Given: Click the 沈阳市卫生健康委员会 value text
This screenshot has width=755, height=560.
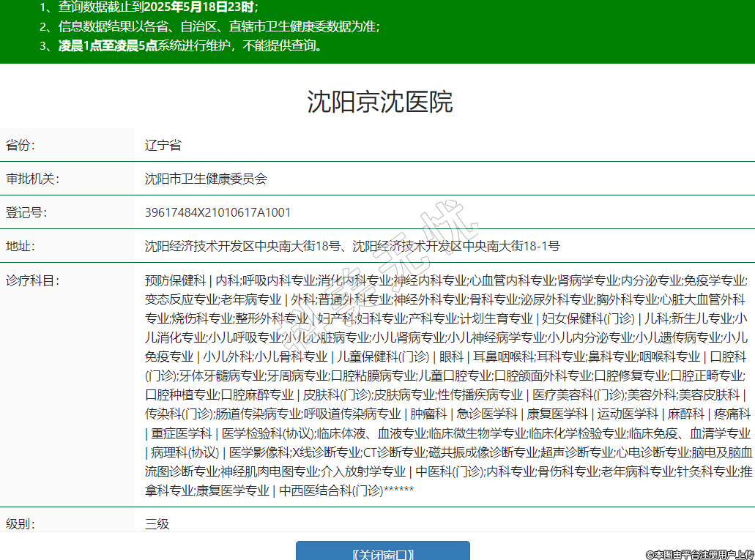Looking at the screenshot, I should click(206, 179).
